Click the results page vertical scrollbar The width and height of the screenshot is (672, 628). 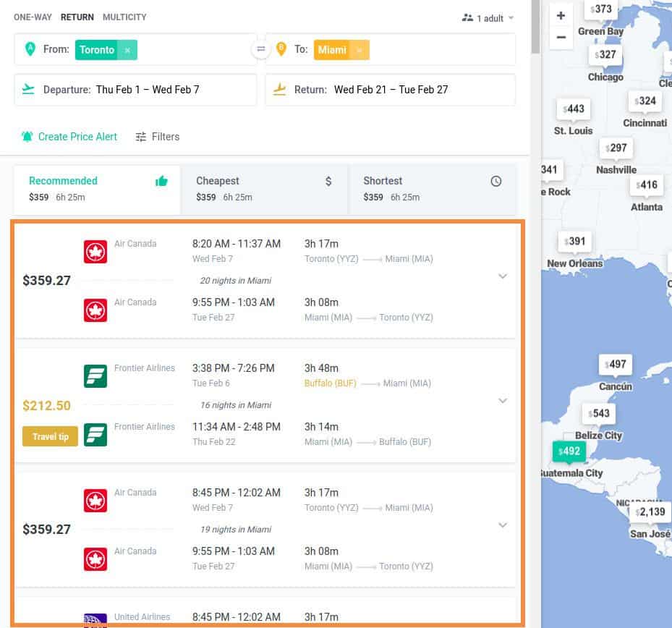[x=535, y=27]
